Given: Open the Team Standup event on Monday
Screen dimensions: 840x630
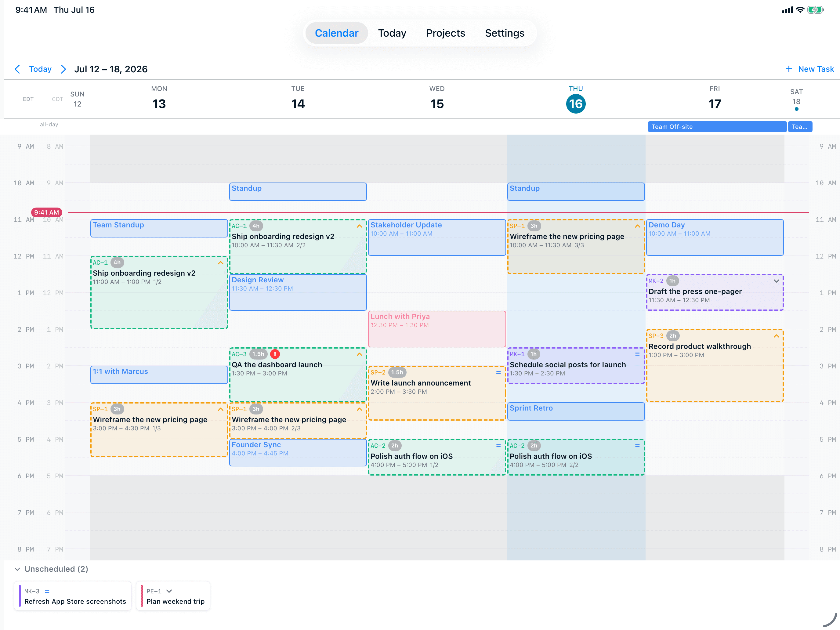Looking at the screenshot, I should [159, 228].
